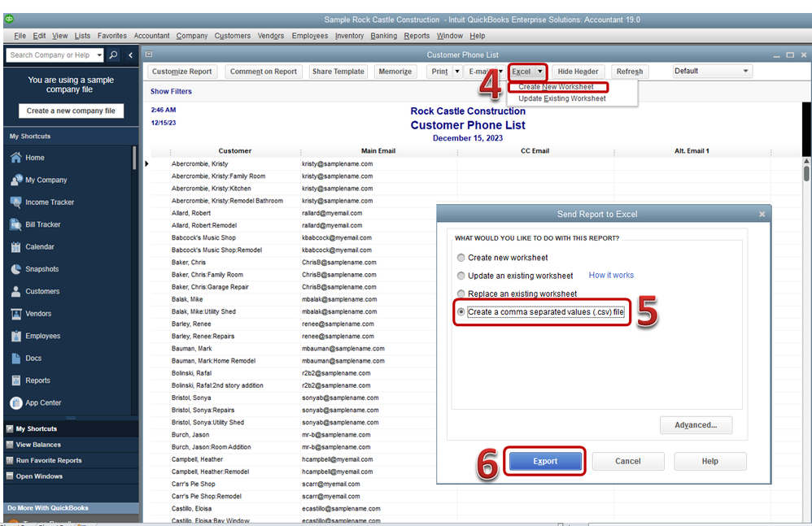The width and height of the screenshot is (812, 526).
Task: Open the Docs shortcut icon
Action: 16,358
